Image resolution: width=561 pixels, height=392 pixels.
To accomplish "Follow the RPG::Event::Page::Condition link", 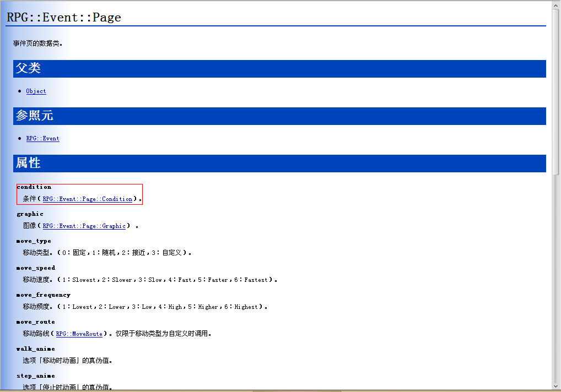I will pos(87,199).
